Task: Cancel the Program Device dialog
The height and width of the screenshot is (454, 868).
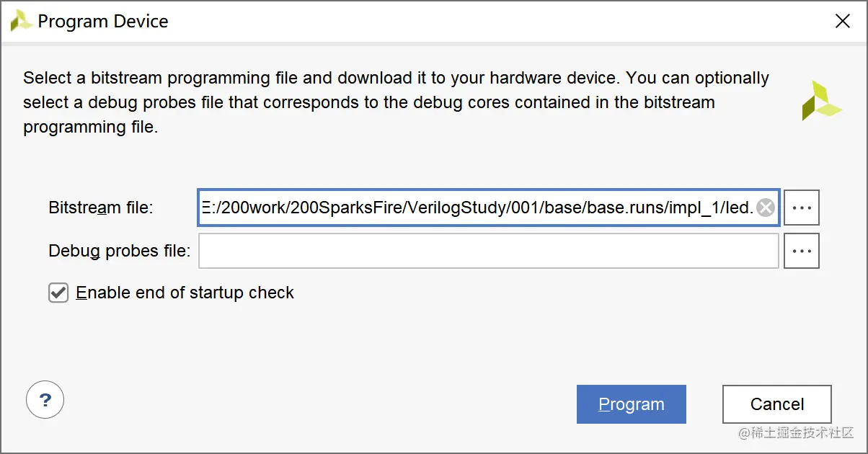Action: pos(777,404)
